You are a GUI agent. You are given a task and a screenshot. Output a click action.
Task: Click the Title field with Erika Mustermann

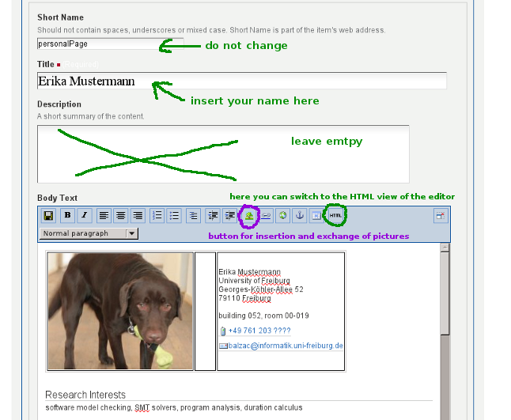point(241,81)
